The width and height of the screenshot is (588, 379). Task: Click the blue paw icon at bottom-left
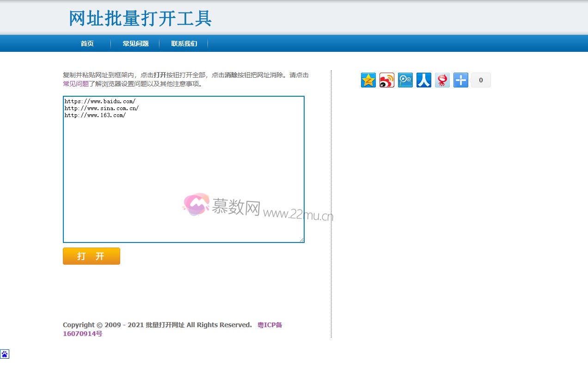pyautogui.click(x=5, y=354)
